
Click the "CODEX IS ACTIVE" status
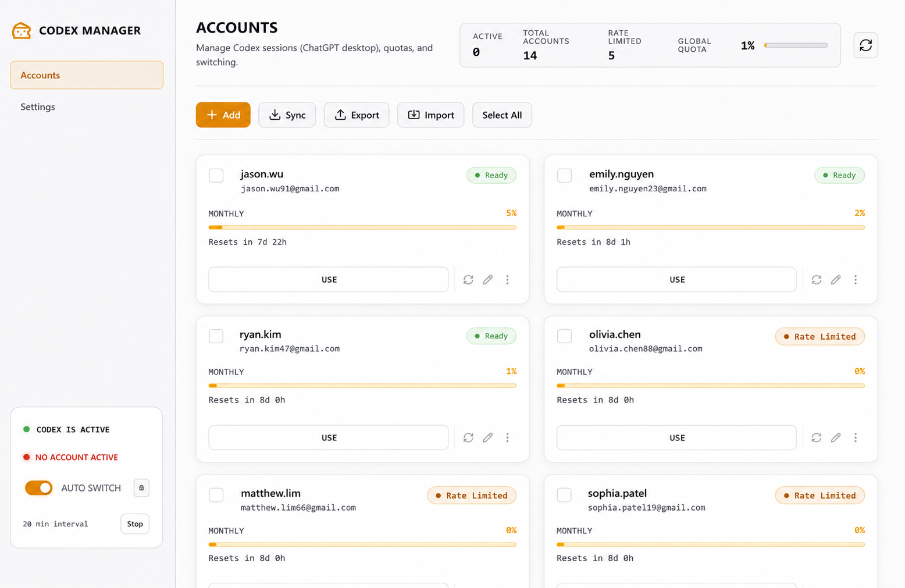pyautogui.click(x=73, y=430)
